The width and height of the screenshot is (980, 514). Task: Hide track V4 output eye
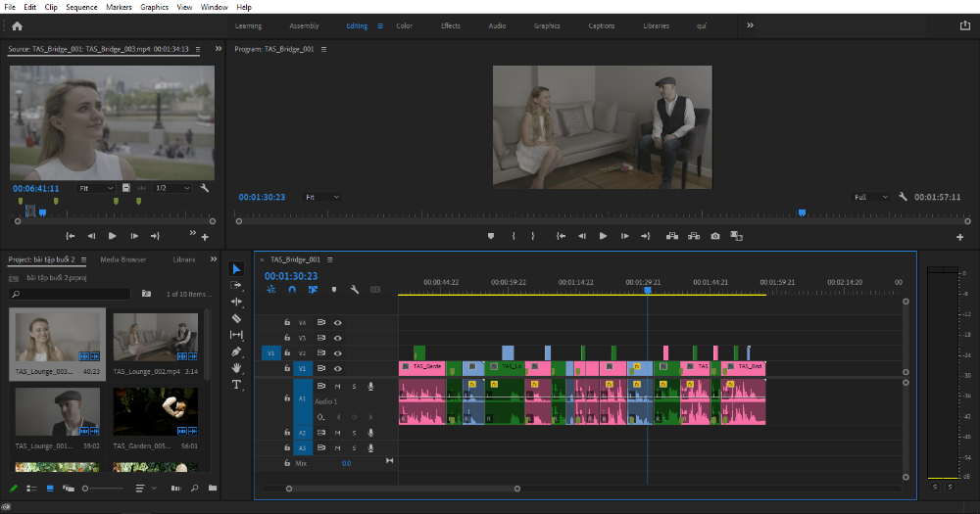click(337, 323)
